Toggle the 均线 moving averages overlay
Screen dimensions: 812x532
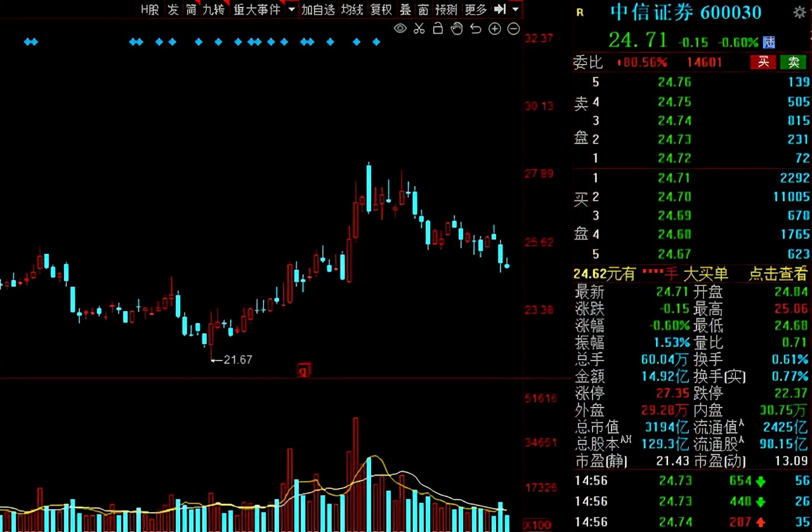point(352,10)
